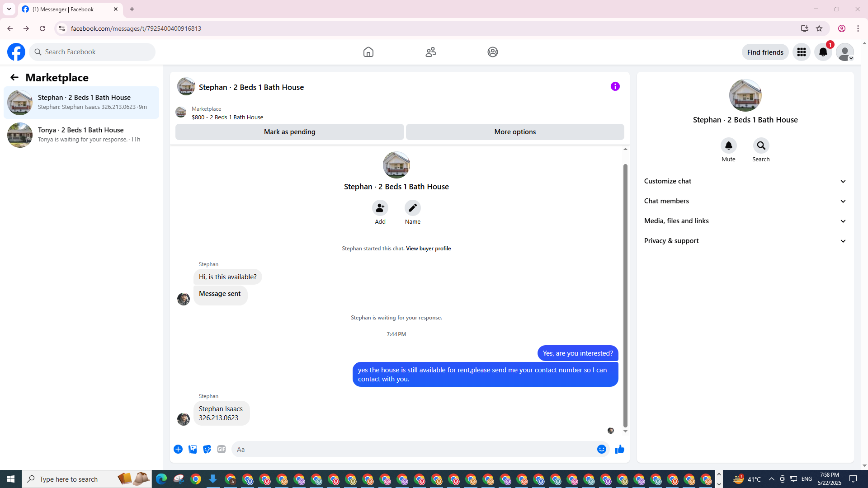Screen dimensions: 868x488
Task: Mute the Stephan conversation
Action: [729, 145]
